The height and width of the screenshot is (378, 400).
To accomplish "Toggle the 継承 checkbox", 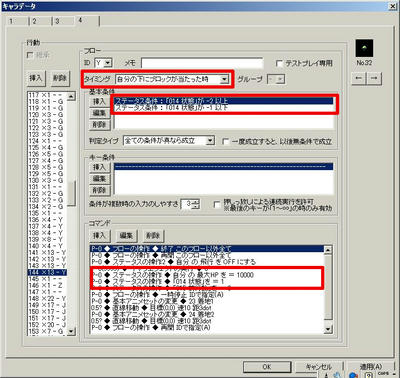I will [x=30, y=55].
